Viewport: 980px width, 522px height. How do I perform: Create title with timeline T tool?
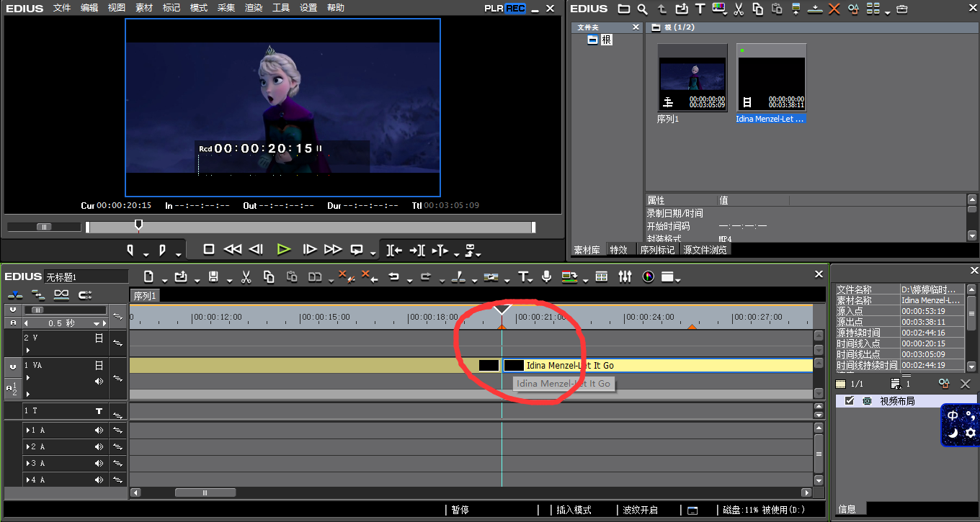524,276
